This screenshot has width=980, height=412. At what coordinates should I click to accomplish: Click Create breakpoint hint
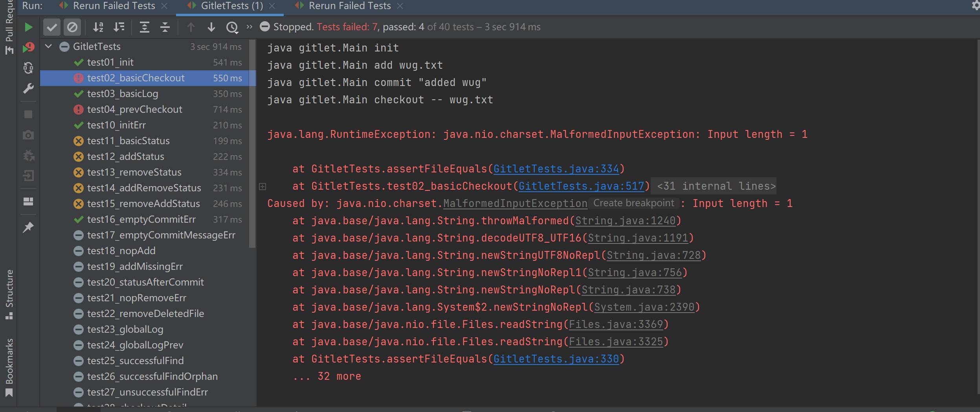click(633, 203)
